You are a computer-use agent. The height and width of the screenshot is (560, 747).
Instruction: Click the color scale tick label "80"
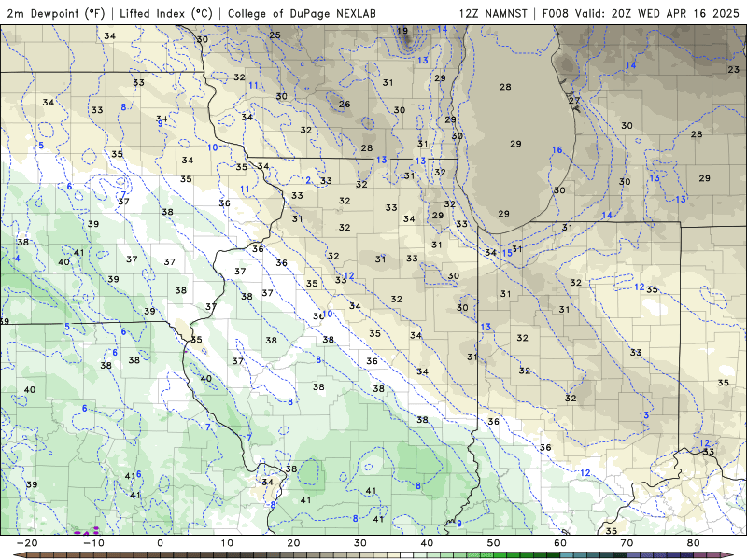tap(694, 543)
